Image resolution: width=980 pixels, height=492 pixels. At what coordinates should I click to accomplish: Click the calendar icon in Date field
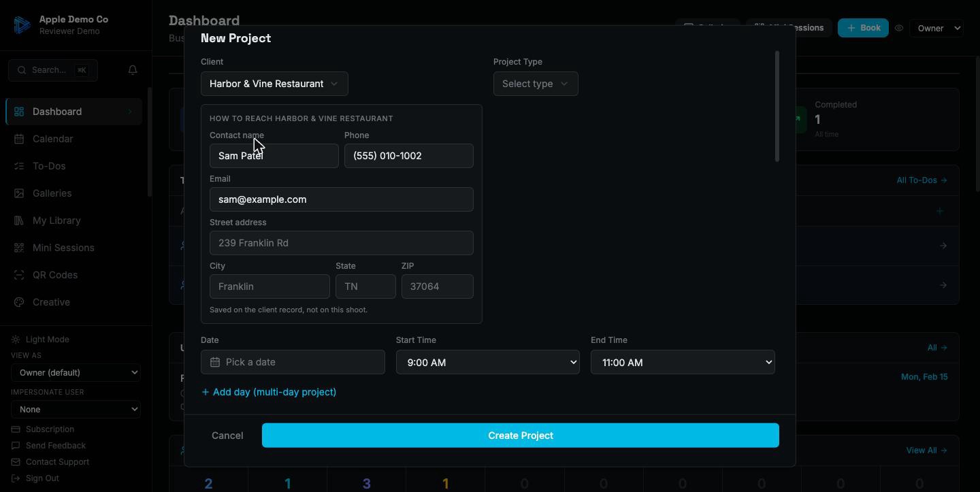(x=215, y=362)
